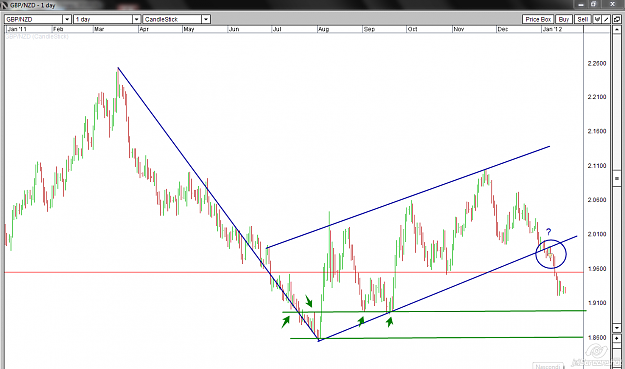Click the Sell button
The image size is (625, 369).
pyautogui.click(x=582, y=19)
